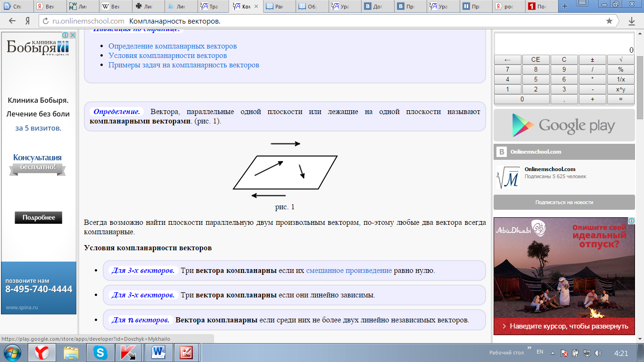The height and width of the screenshot is (362, 644).
Task: Open the downloads arrow icon
Action: coord(632,21)
